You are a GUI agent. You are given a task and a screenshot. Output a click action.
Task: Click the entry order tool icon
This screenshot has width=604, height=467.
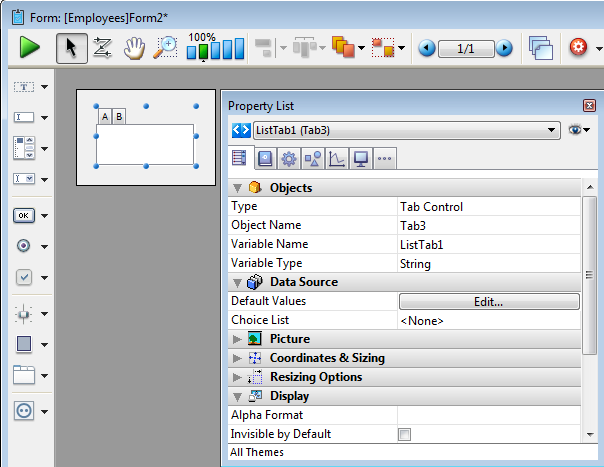click(102, 47)
